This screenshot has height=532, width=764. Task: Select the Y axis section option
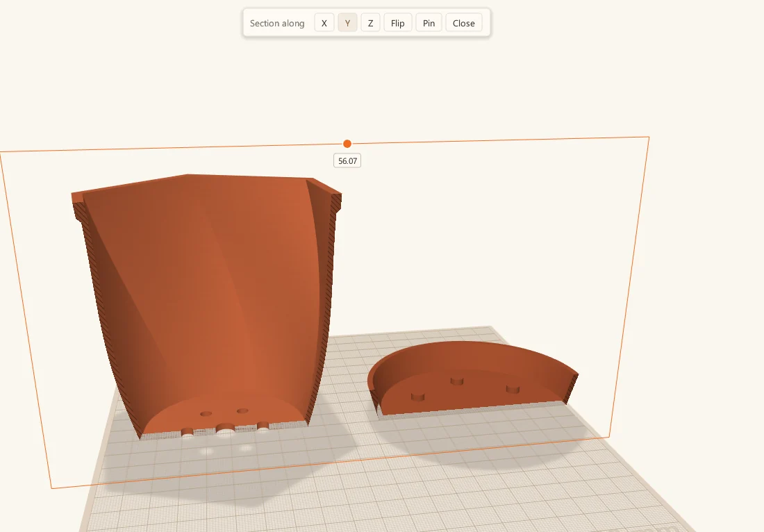pos(347,23)
